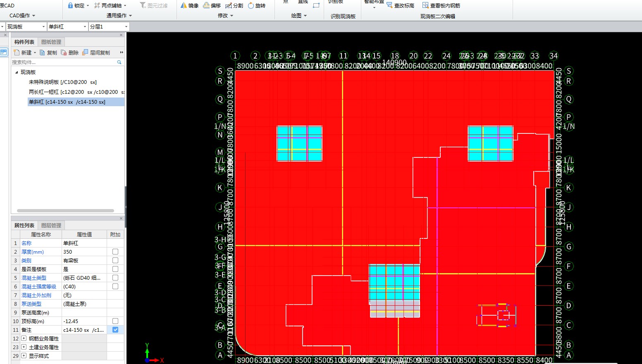Viewport: 642px width, 364px height.
Task: Open the 分层1 layer dropdown
Action: (109, 26)
